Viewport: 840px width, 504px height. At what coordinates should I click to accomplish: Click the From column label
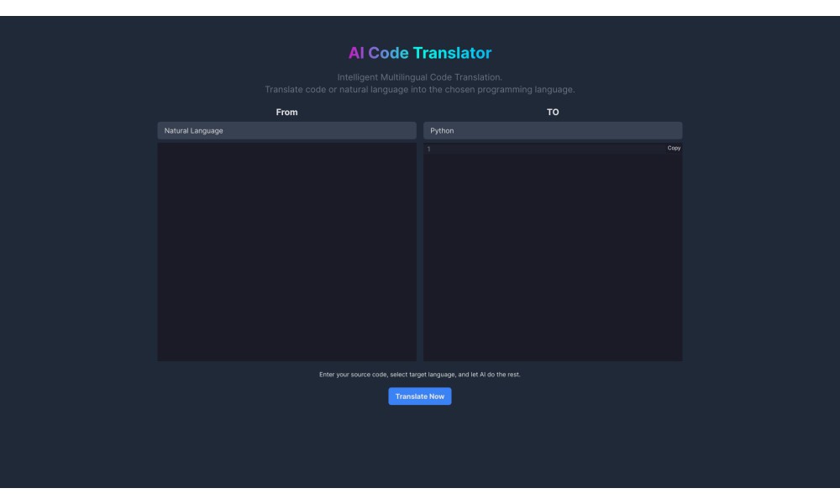pyautogui.click(x=286, y=112)
